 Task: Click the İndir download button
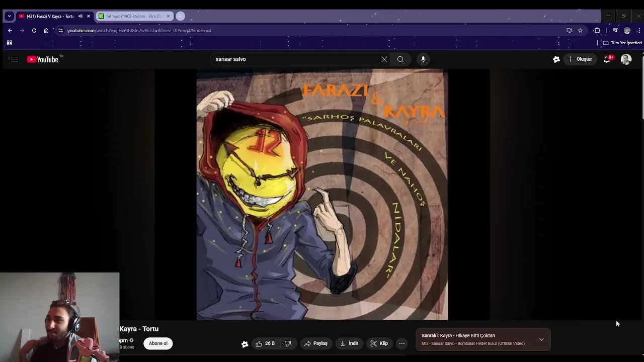pos(349,343)
